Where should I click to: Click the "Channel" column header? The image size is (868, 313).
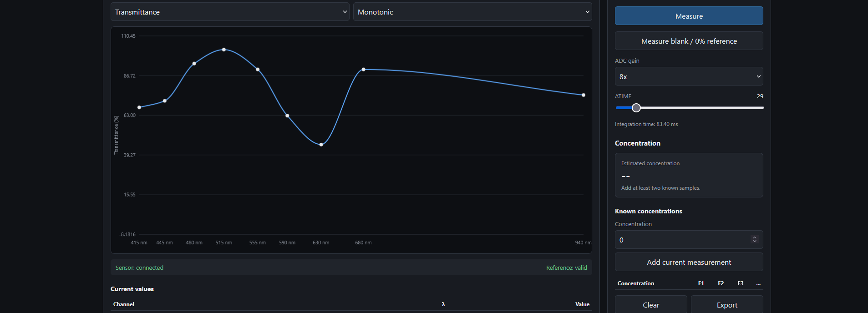pyautogui.click(x=124, y=304)
